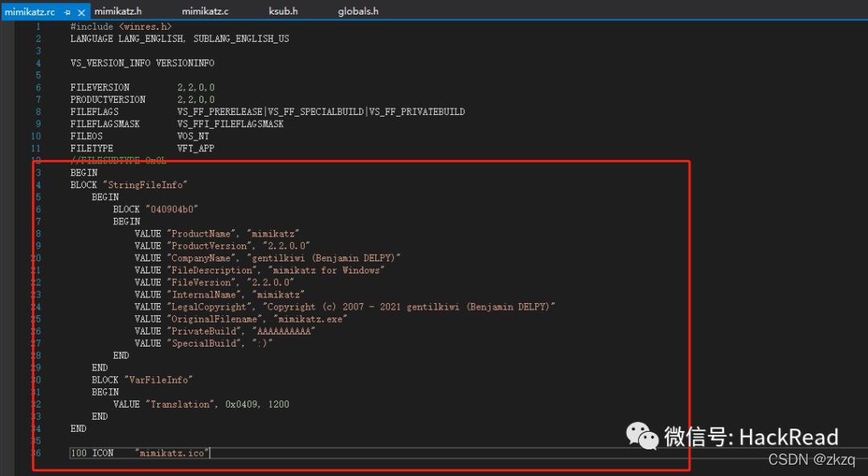
Task: Click the FILEVERSION keyword
Action: pos(100,88)
